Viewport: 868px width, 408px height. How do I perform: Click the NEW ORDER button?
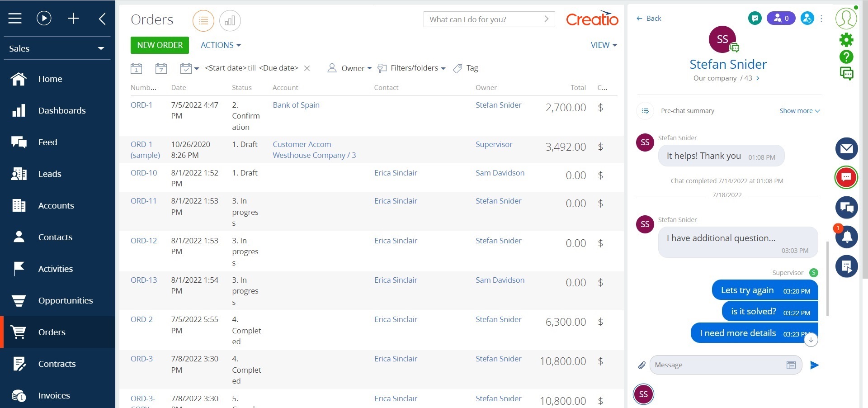159,45
